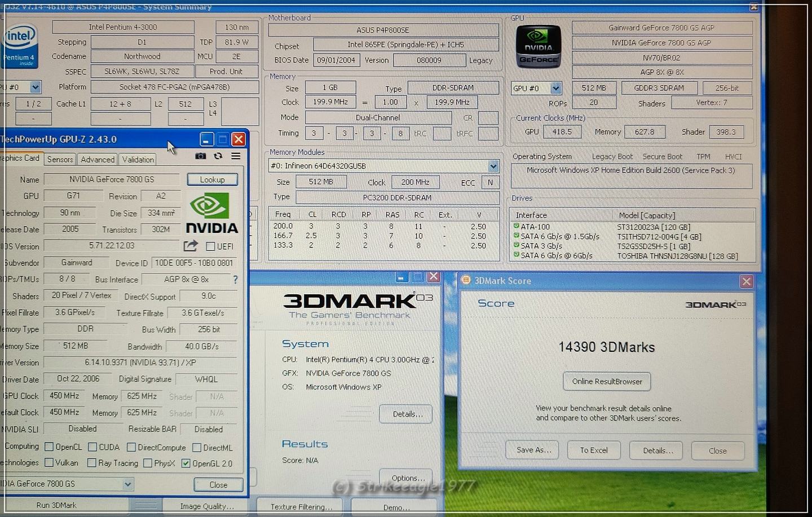Click the Intel Pentium 4-3000 name field
This screenshot has height=517, width=812.
123,27
